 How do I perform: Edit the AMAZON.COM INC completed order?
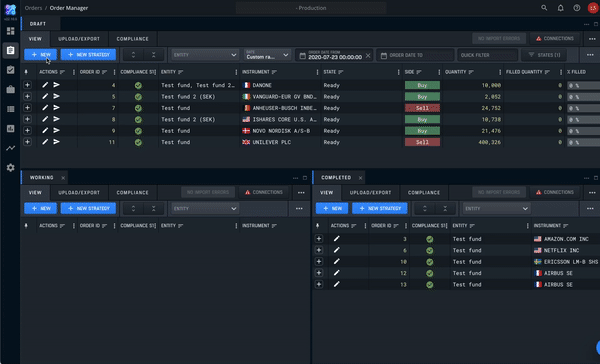(336, 239)
